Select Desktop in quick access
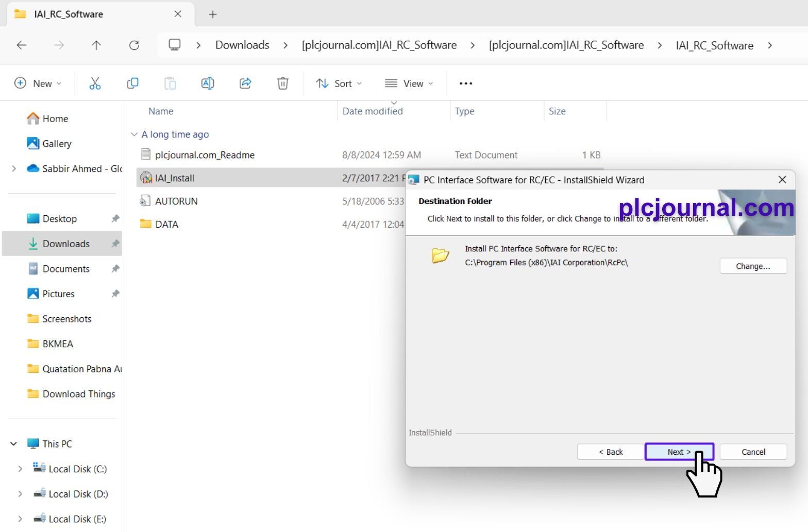This screenshot has width=808, height=532. (x=60, y=218)
